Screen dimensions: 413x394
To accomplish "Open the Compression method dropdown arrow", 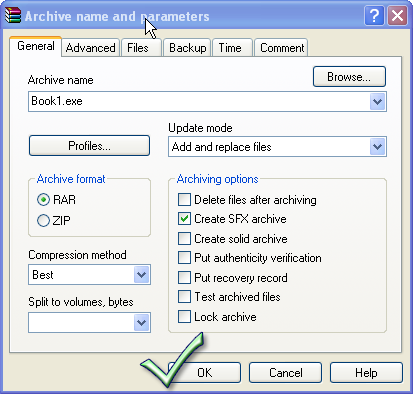I will 141,275.
